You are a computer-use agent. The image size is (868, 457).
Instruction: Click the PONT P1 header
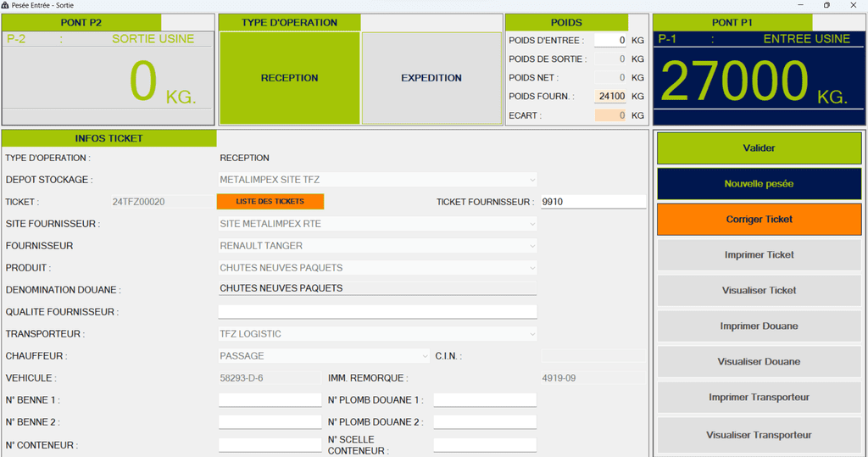pos(732,23)
